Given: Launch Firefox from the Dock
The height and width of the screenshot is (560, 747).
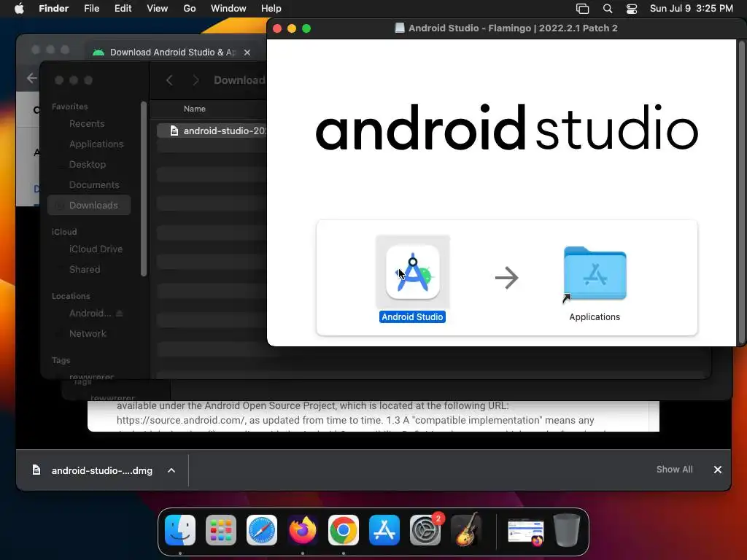Looking at the screenshot, I should 303,530.
